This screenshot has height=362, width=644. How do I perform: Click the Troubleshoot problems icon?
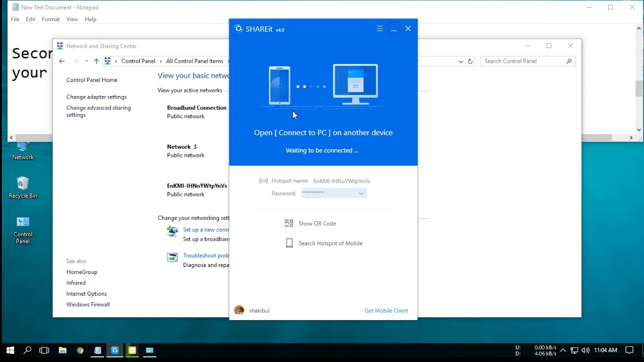(x=173, y=257)
